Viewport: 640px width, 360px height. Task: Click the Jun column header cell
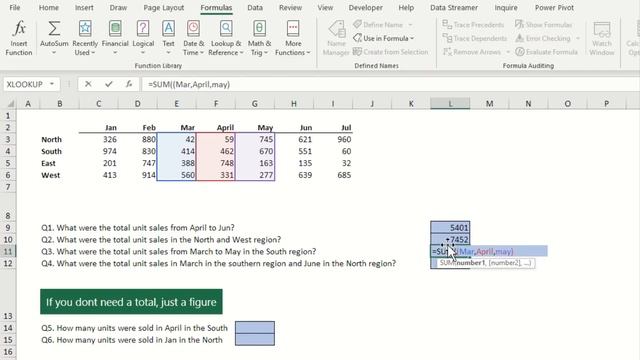(x=293, y=127)
